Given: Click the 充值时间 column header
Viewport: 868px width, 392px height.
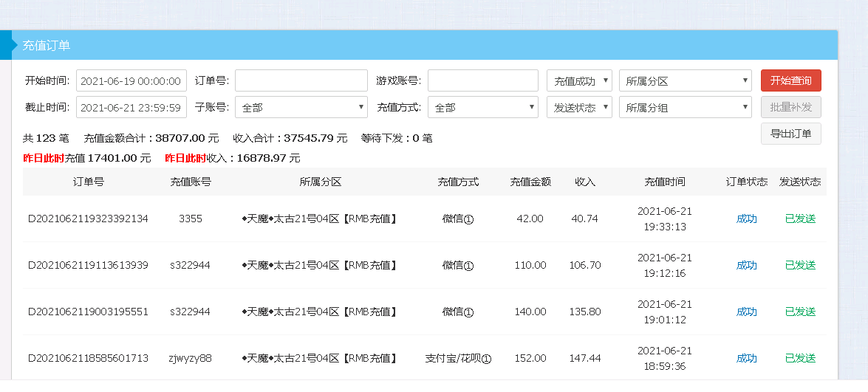Looking at the screenshot, I should pos(665,182).
